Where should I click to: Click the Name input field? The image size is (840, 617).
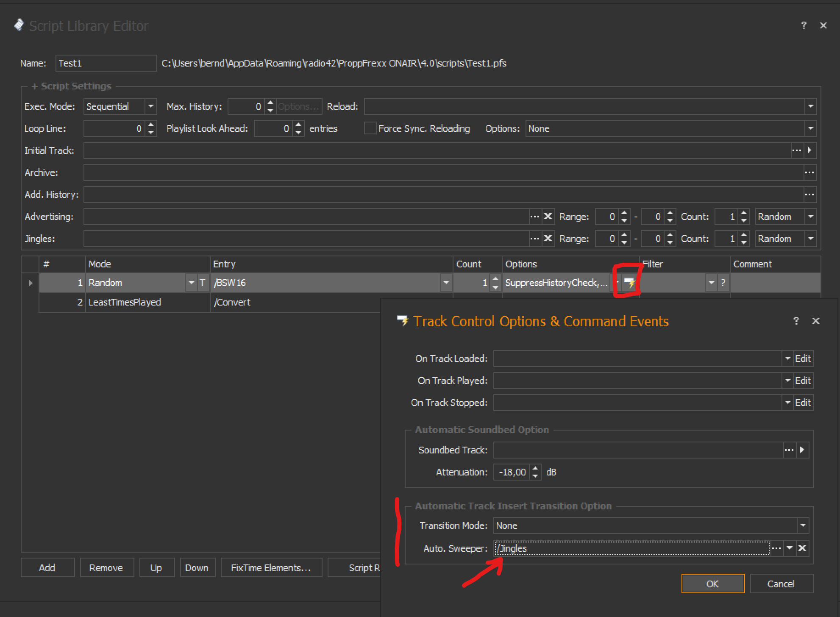point(106,63)
